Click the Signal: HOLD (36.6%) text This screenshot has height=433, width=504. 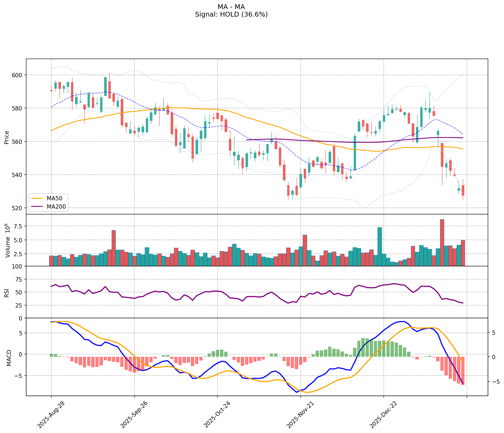(231, 14)
